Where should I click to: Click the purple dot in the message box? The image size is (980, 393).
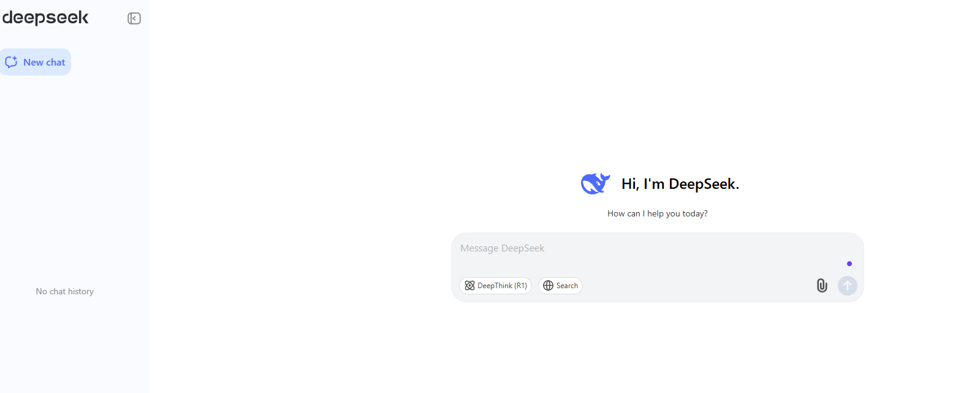pos(849,264)
